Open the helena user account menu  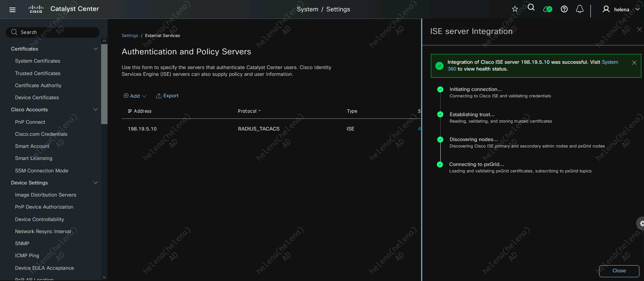621,9
